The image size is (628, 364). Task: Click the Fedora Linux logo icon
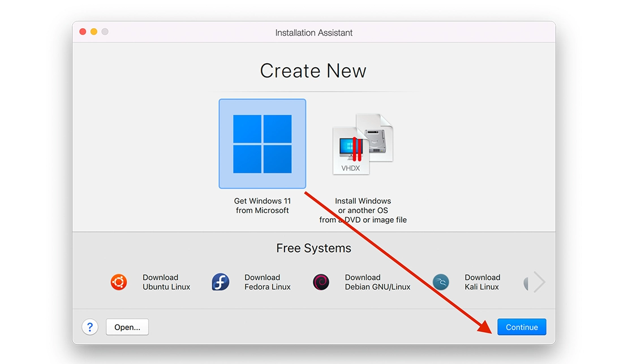(x=220, y=282)
